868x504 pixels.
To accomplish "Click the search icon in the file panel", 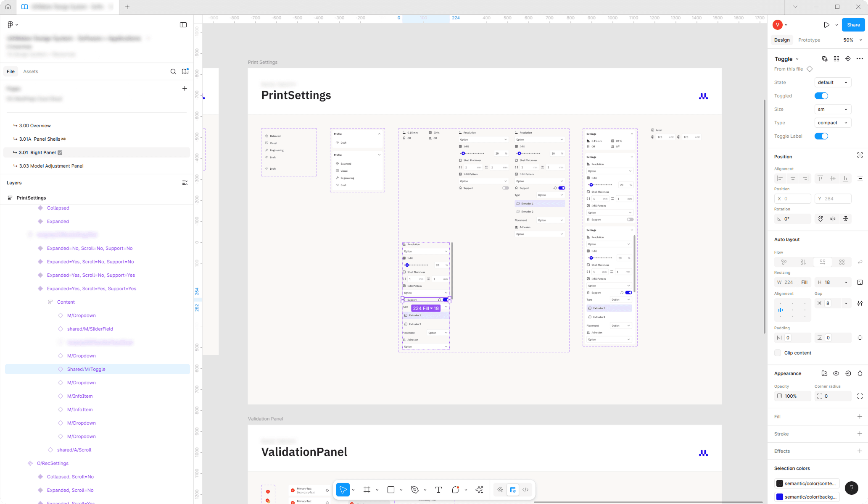I will (x=173, y=71).
